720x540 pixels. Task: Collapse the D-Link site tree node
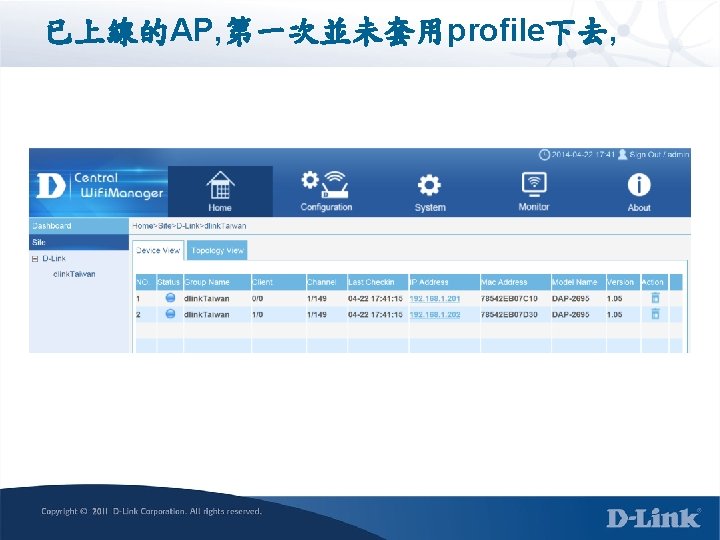click(35, 259)
